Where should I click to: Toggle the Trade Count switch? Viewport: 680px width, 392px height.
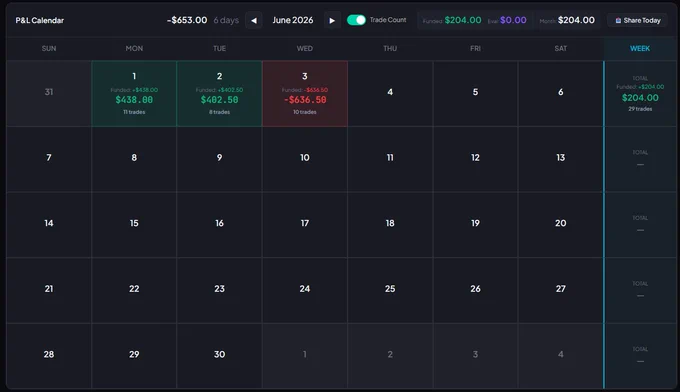[356, 20]
